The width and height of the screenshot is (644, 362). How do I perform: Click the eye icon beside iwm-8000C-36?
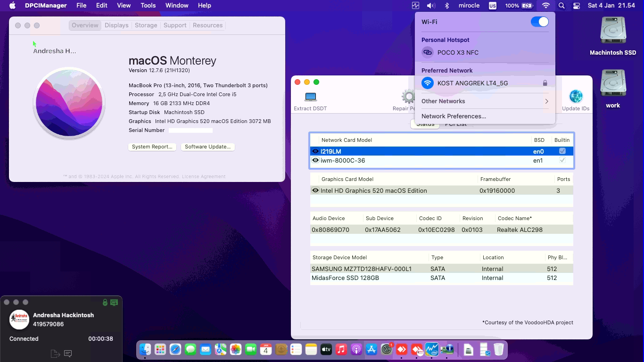pos(315,160)
